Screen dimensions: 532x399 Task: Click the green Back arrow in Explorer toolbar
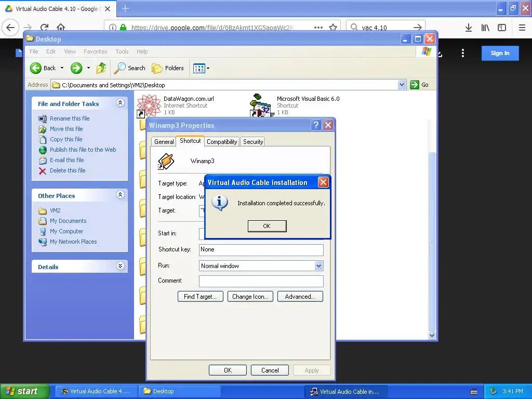point(36,68)
